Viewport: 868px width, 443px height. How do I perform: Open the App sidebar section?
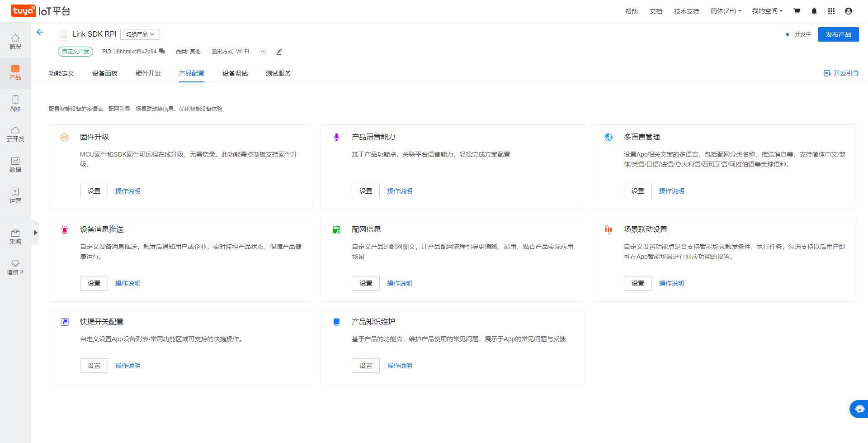coord(15,104)
